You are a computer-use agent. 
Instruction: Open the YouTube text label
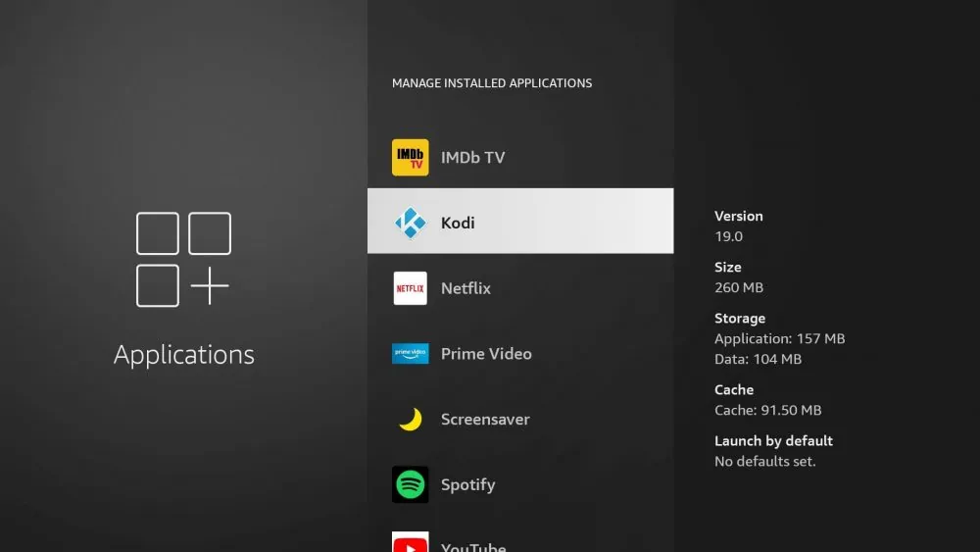(x=473, y=545)
